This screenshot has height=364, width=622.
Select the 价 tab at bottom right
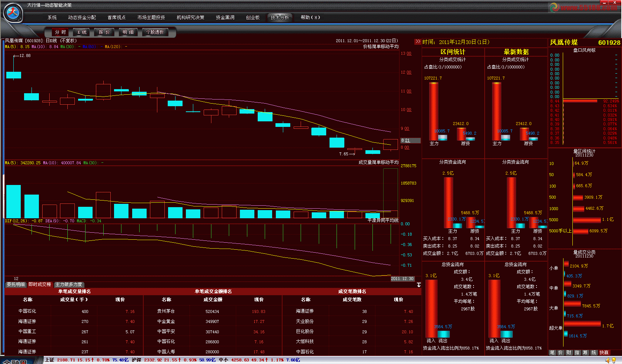(x=561, y=353)
